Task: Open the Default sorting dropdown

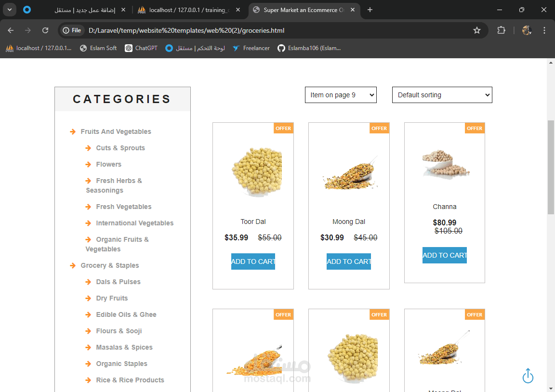Action: click(442, 95)
